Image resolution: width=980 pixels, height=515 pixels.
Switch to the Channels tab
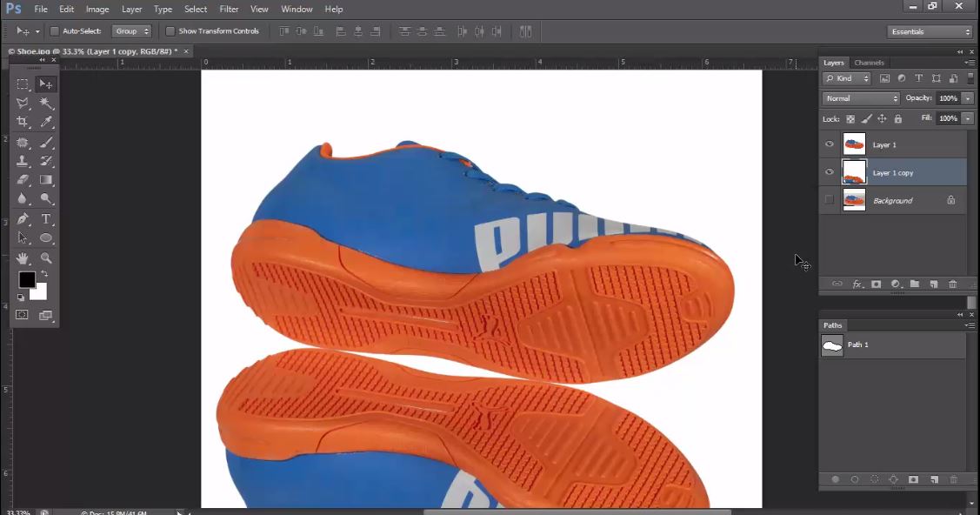869,63
